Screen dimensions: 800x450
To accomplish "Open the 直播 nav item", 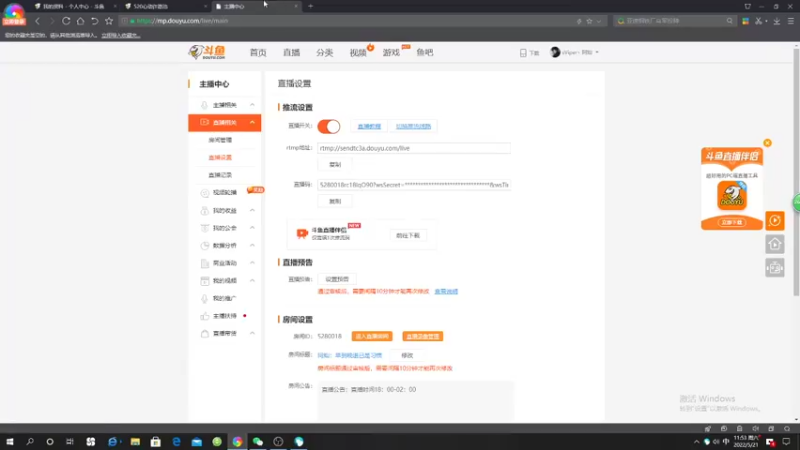I will tap(291, 53).
